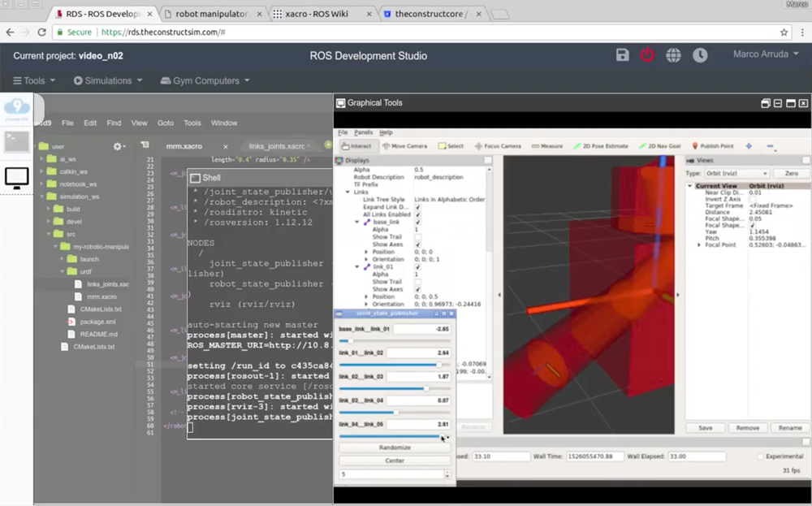Open the Panels menu in RViz
The image size is (812, 506).
point(363,132)
